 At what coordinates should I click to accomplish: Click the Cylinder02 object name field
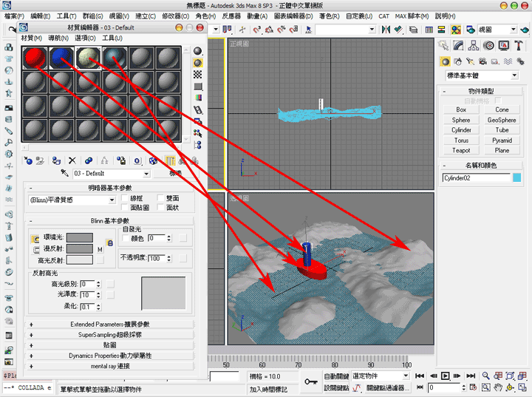[476, 178]
